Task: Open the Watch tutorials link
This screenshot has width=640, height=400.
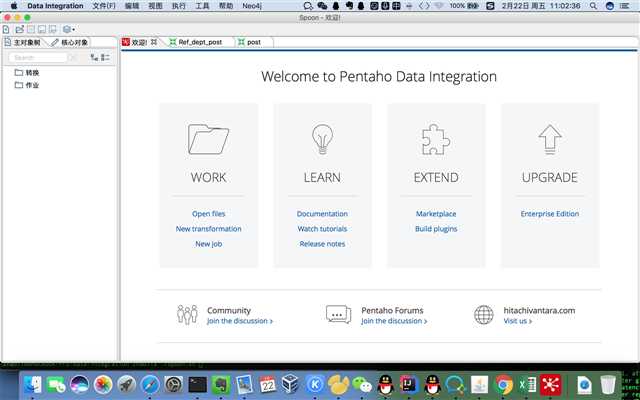Action: point(322,229)
